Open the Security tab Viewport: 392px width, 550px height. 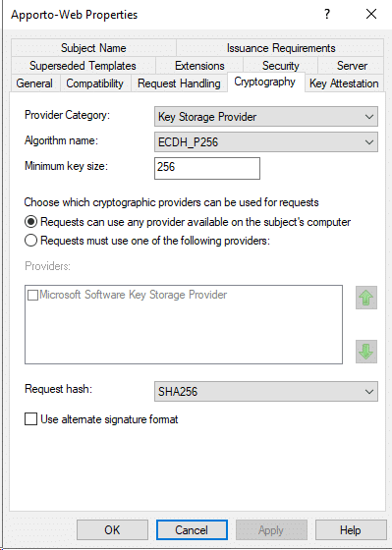pyautogui.click(x=280, y=66)
